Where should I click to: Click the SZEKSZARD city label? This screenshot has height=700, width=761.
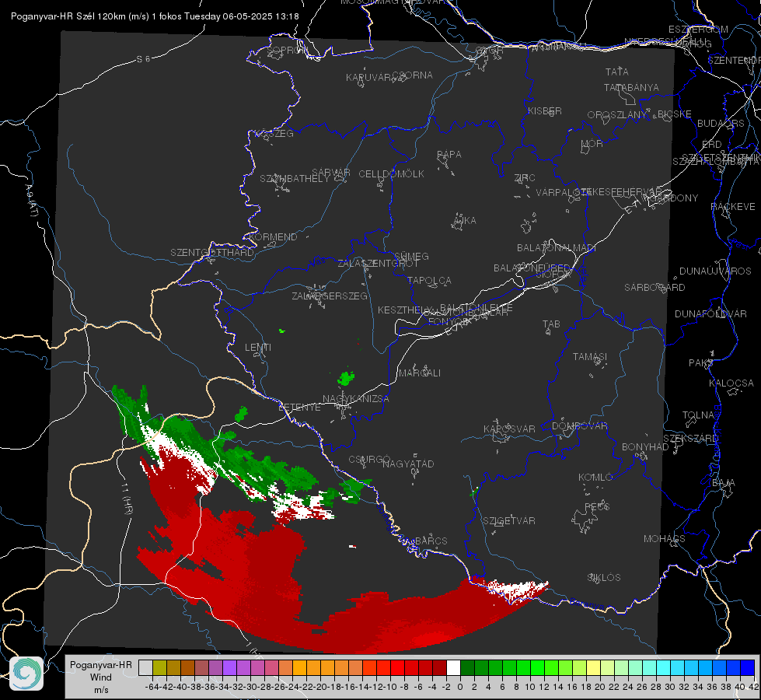tap(690, 439)
